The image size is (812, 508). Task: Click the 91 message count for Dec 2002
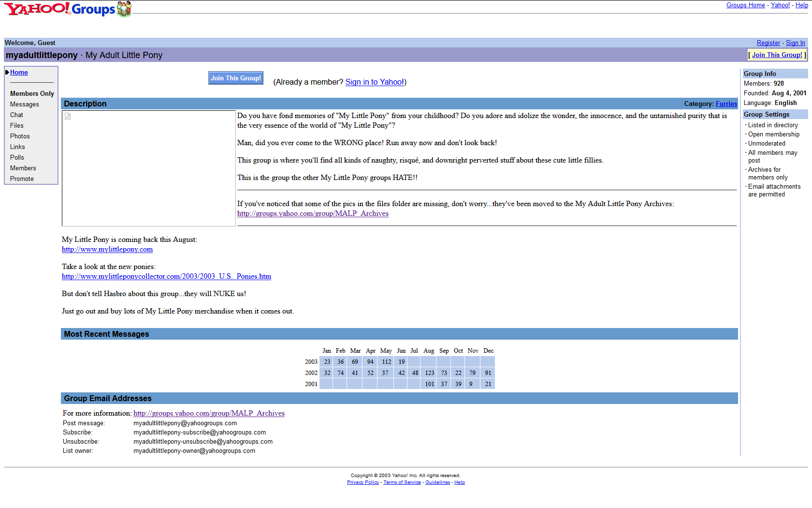click(x=488, y=373)
